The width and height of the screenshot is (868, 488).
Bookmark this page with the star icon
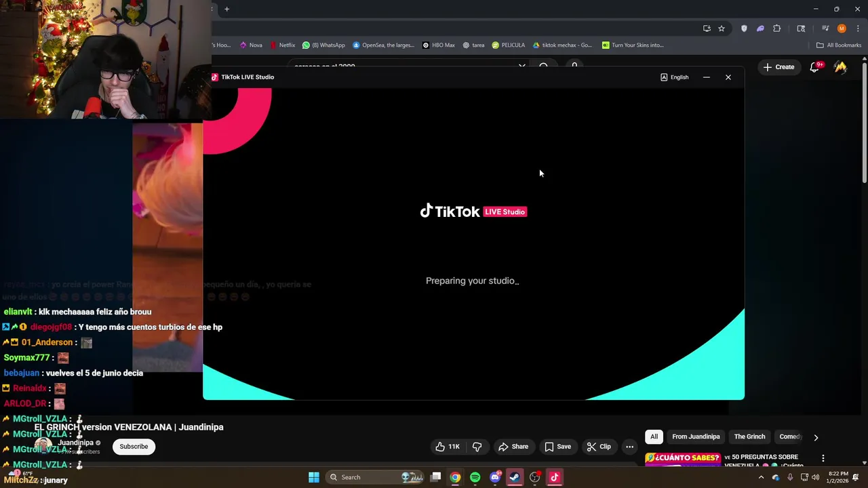(x=722, y=28)
